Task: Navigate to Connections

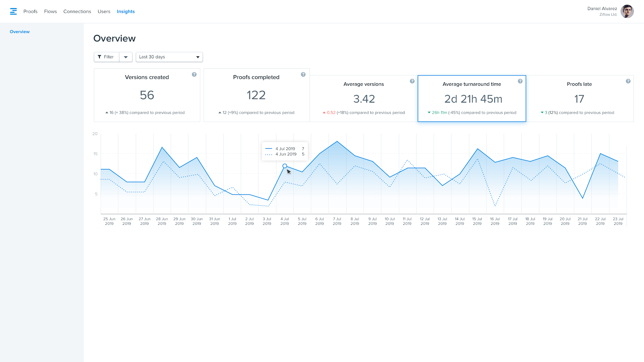Action: (x=77, y=12)
